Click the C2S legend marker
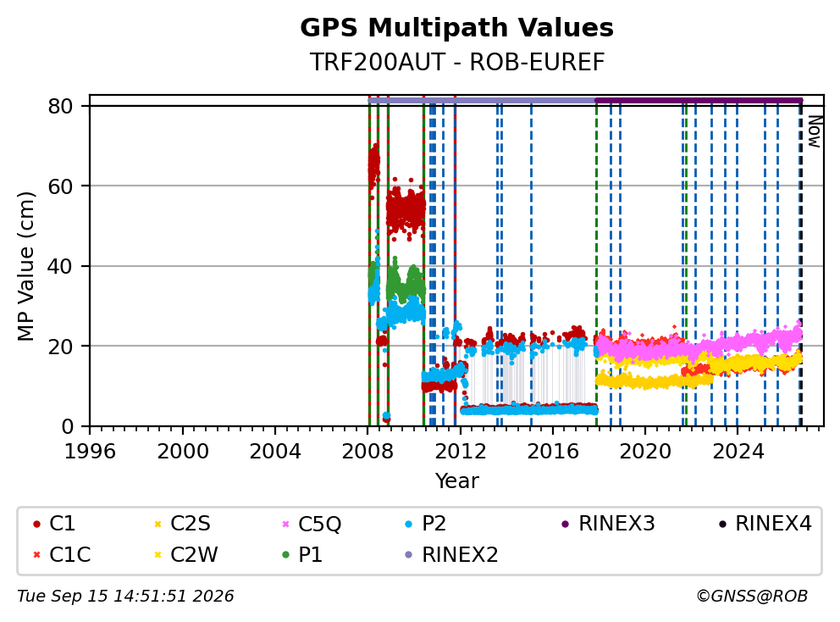This screenshot has height=622, width=840. (157, 524)
